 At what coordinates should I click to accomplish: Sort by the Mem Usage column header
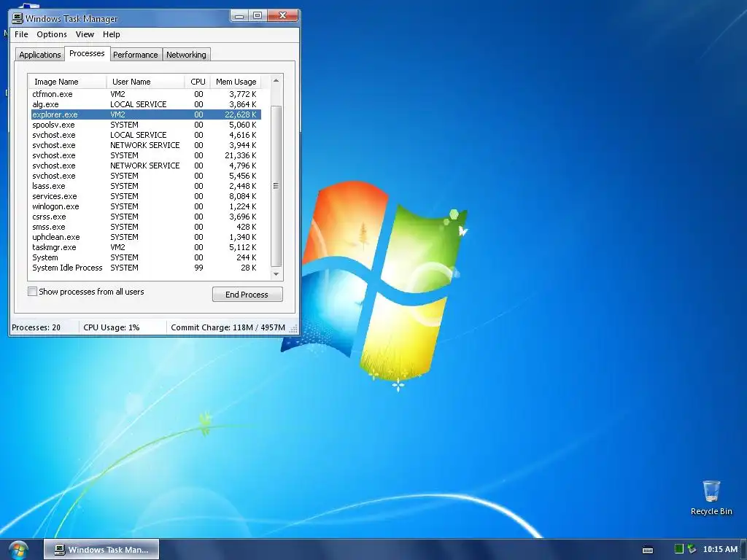coord(236,82)
